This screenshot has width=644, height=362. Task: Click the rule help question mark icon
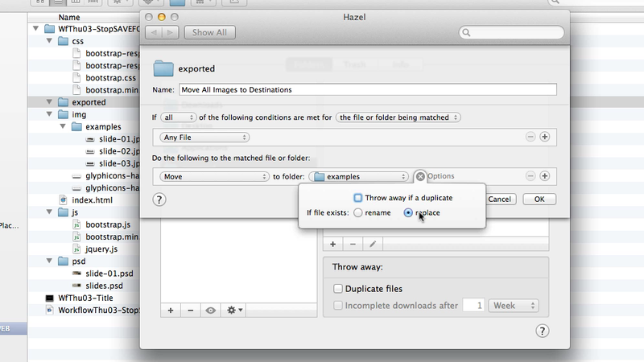(x=159, y=200)
